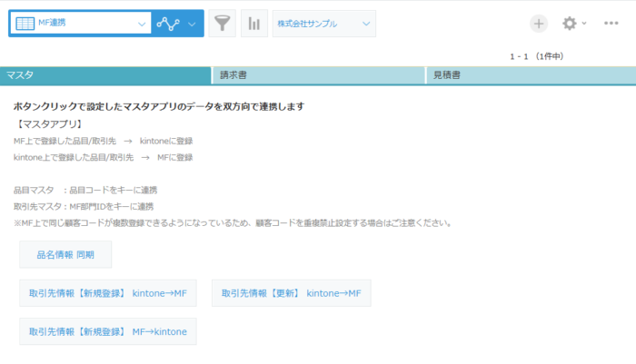The image size is (636, 364).
Task: Click the bold heading ボタンクリックで設定した… text
Action: pyautogui.click(x=159, y=106)
